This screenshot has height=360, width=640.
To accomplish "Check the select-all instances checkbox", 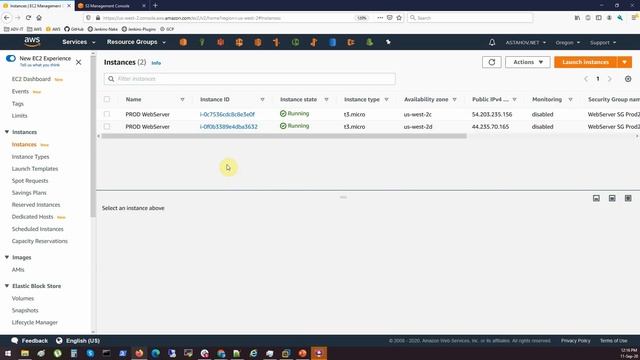I will click(107, 99).
